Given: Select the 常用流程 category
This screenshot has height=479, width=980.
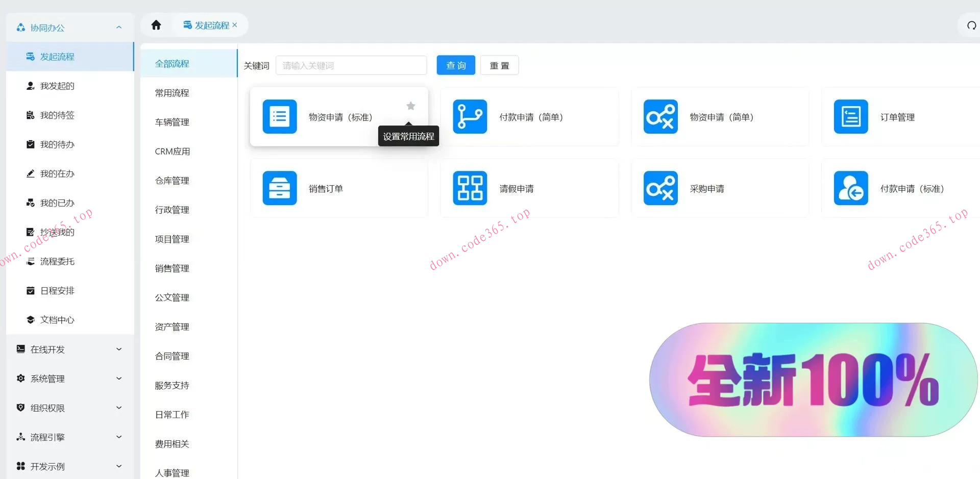Looking at the screenshot, I should click(171, 93).
